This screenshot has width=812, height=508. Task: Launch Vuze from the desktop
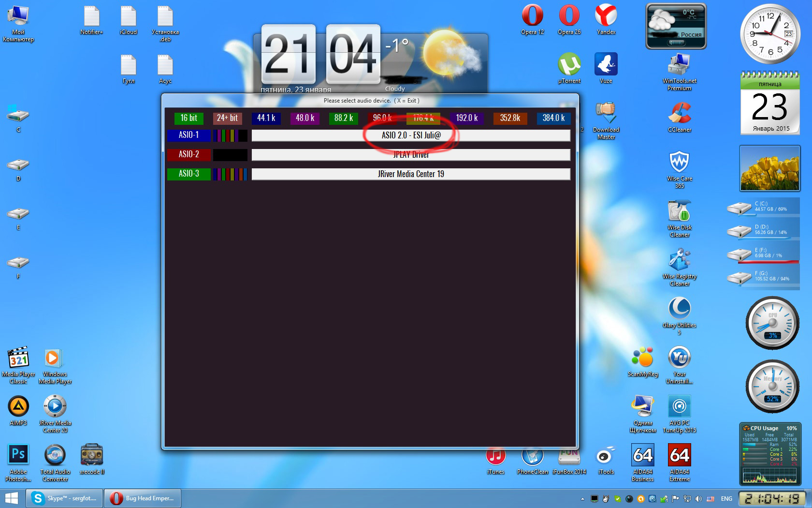[606, 68]
